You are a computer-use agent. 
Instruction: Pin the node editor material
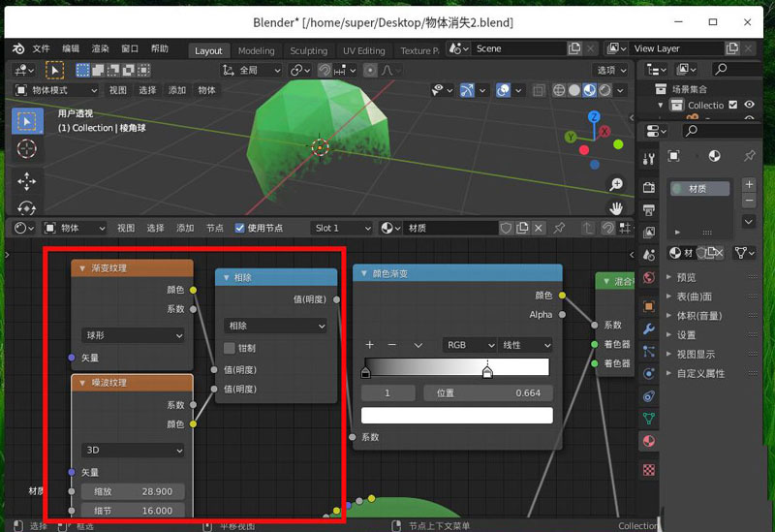560,228
